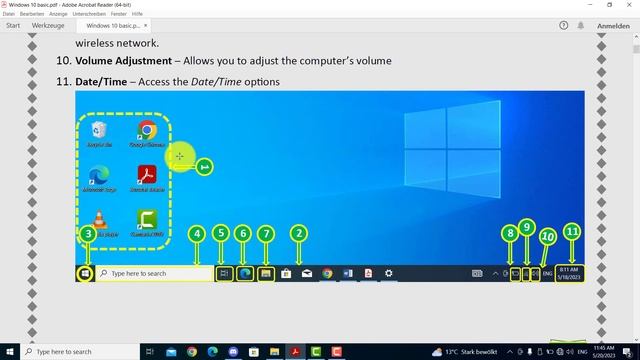Open red Camtasia recorder taskbar icon
Viewport: 640px width, 360px height.
coord(337,351)
